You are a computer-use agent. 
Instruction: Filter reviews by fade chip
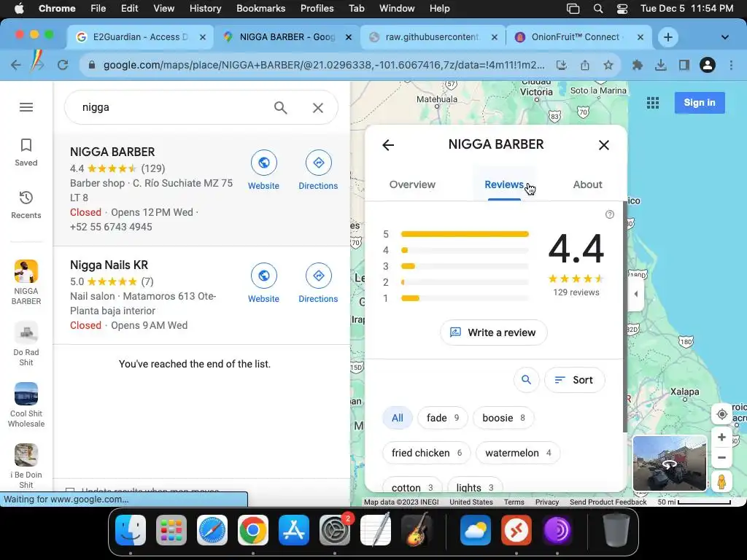pyautogui.click(x=443, y=418)
